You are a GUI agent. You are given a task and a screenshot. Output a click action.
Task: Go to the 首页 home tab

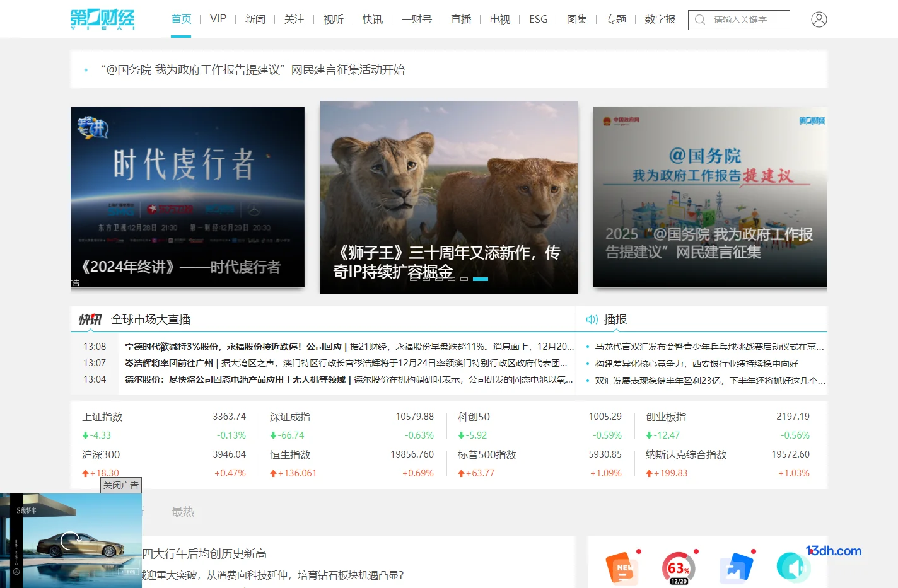(x=181, y=19)
